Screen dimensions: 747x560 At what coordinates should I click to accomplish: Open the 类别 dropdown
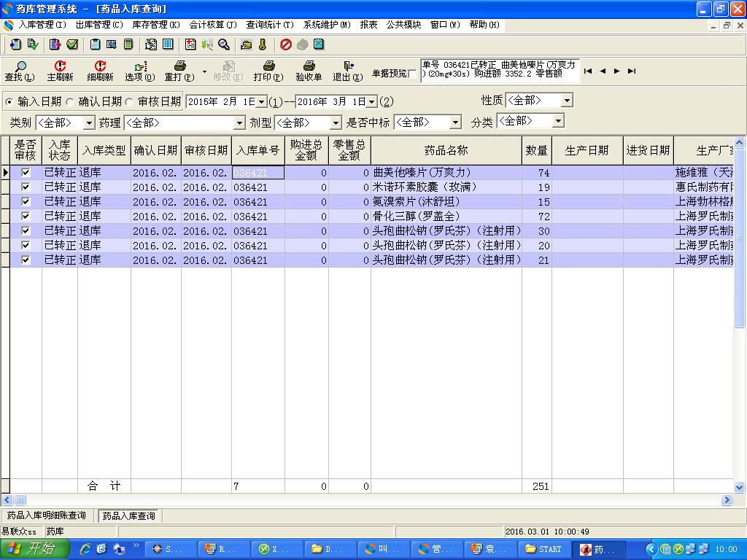(89, 122)
